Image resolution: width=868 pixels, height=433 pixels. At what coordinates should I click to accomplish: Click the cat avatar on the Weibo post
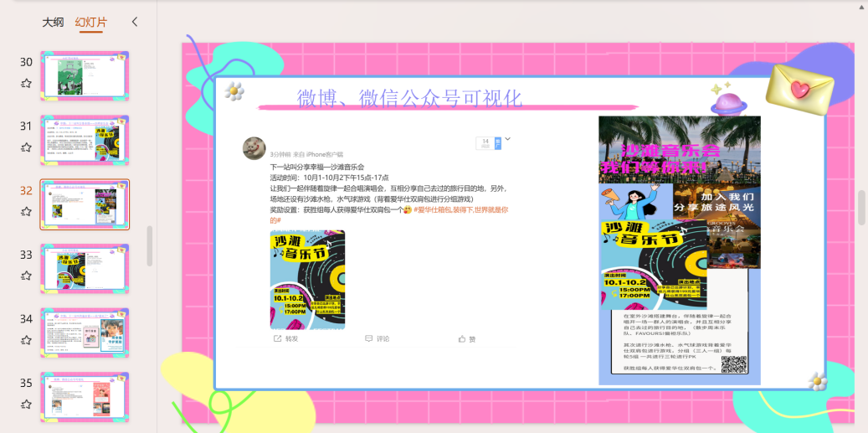tap(254, 148)
